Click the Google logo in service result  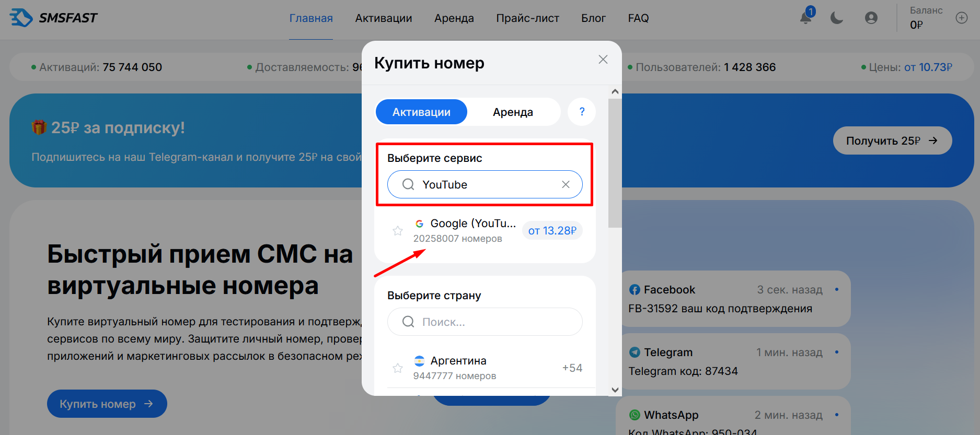pyautogui.click(x=419, y=224)
